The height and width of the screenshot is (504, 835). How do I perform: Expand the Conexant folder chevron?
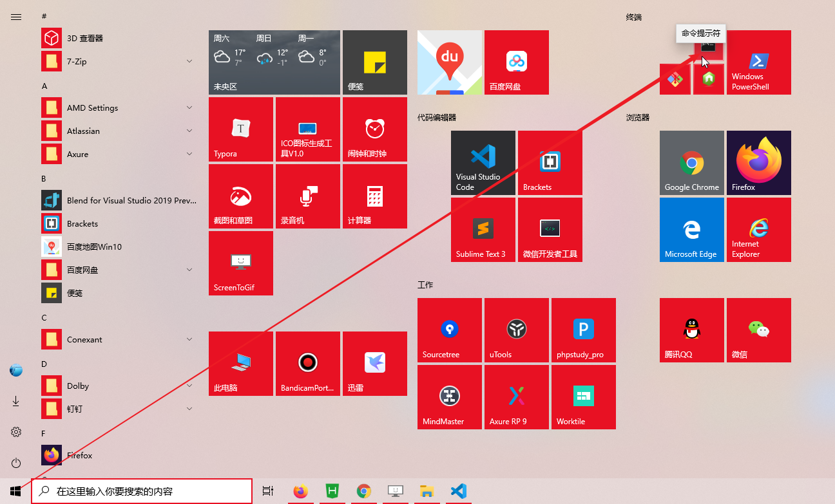tap(189, 339)
